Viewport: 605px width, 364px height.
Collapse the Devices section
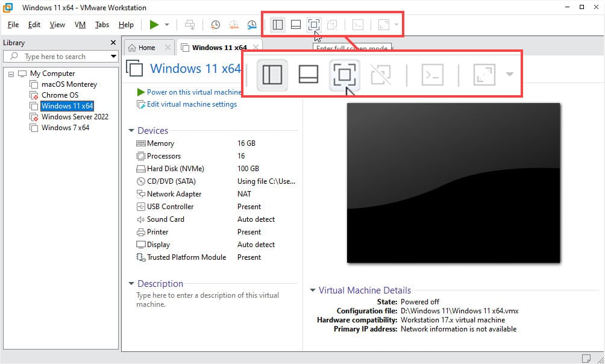pos(131,131)
